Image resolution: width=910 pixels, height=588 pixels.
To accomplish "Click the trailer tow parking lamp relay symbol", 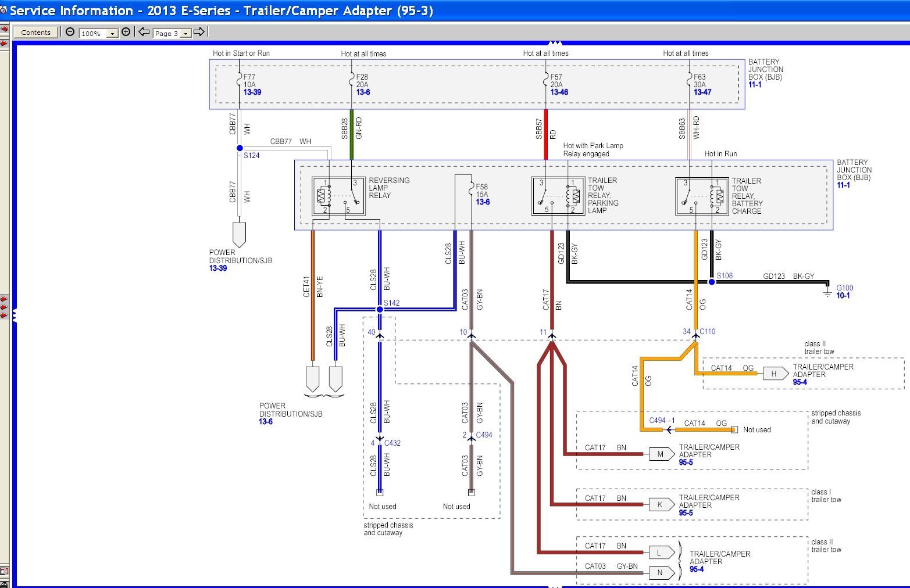I will [558, 196].
